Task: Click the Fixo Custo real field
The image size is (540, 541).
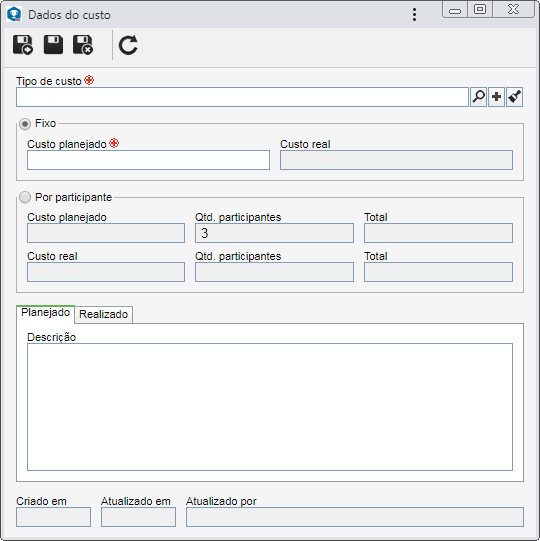Action: [396, 160]
